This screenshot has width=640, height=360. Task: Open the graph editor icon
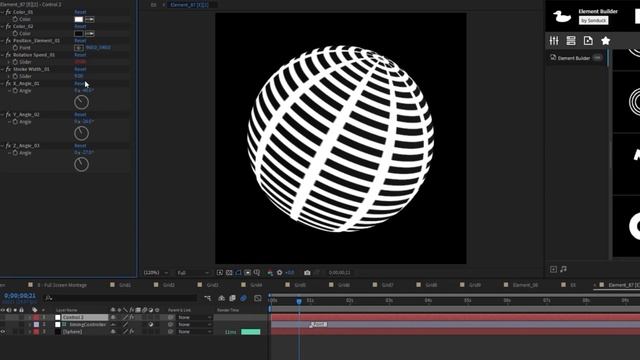[258, 298]
